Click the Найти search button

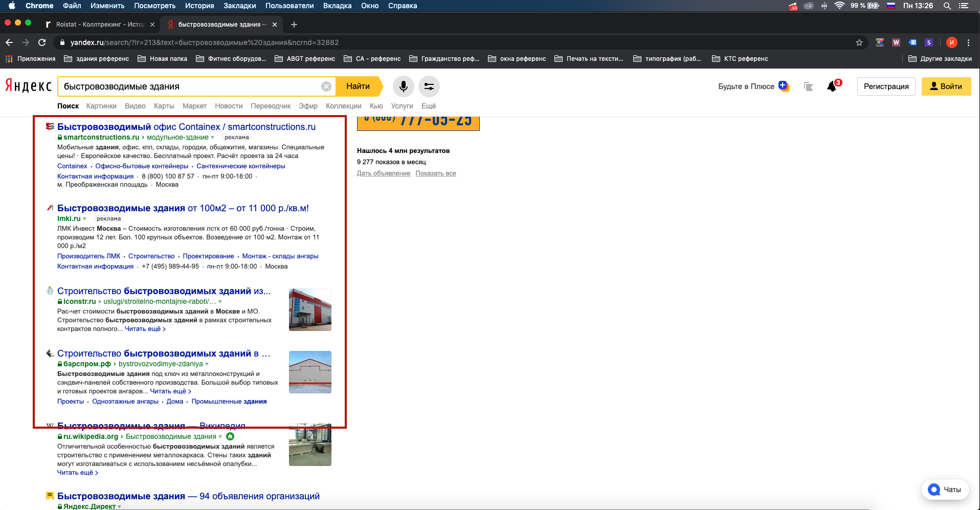359,86
